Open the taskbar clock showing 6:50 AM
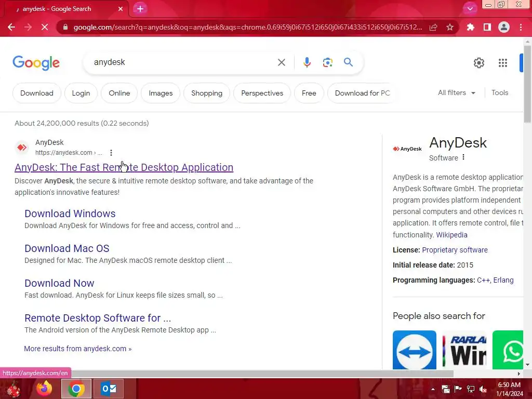532x399 pixels. click(510, 389)
